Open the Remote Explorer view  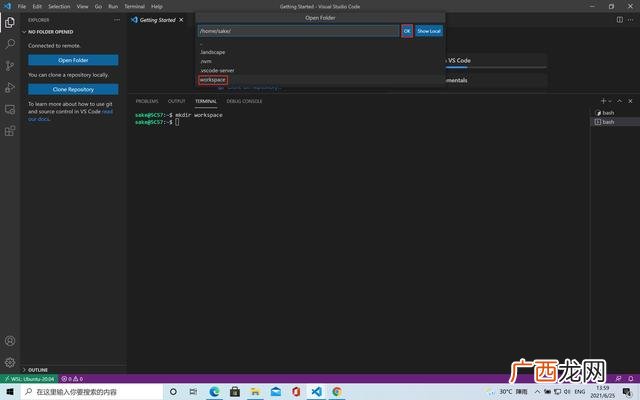tap(10, 109)
